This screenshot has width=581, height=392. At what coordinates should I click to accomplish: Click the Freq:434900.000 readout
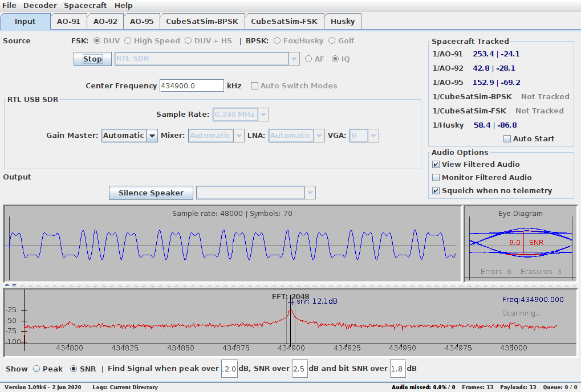pyautogui.click(x=533, y=300)
